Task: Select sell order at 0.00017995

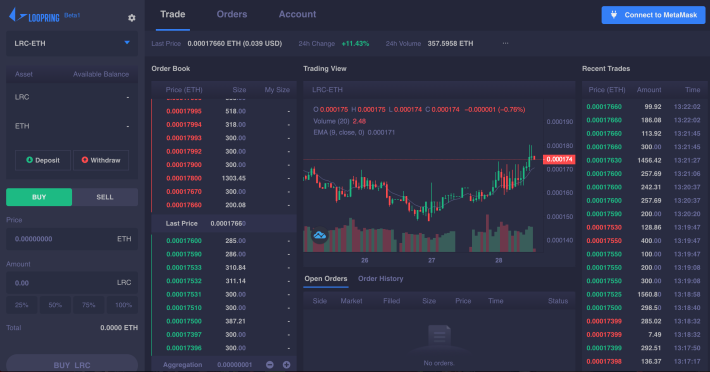Action: click(x=224, y=111)
